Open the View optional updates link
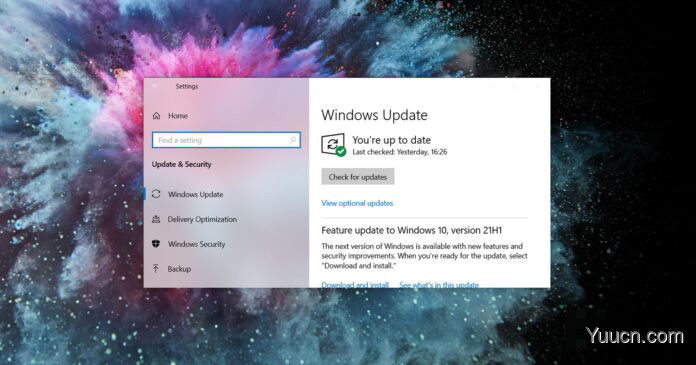 (x=357, y=203)
